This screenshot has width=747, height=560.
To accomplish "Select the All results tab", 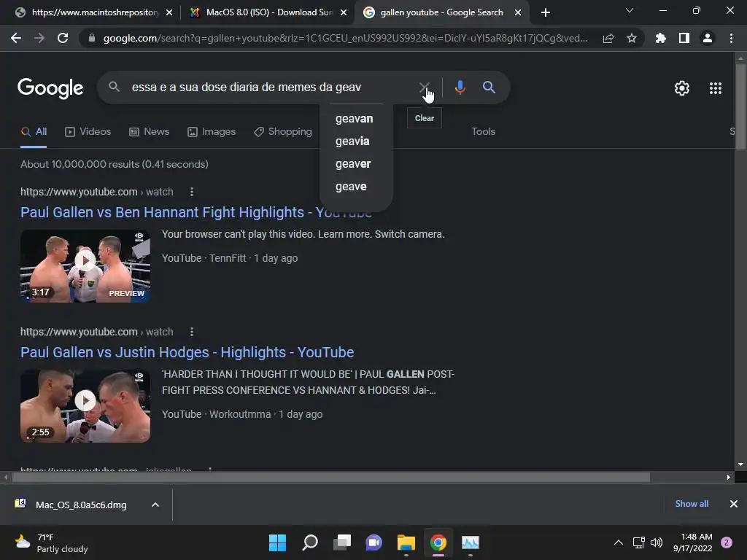I will pos(34,132).
